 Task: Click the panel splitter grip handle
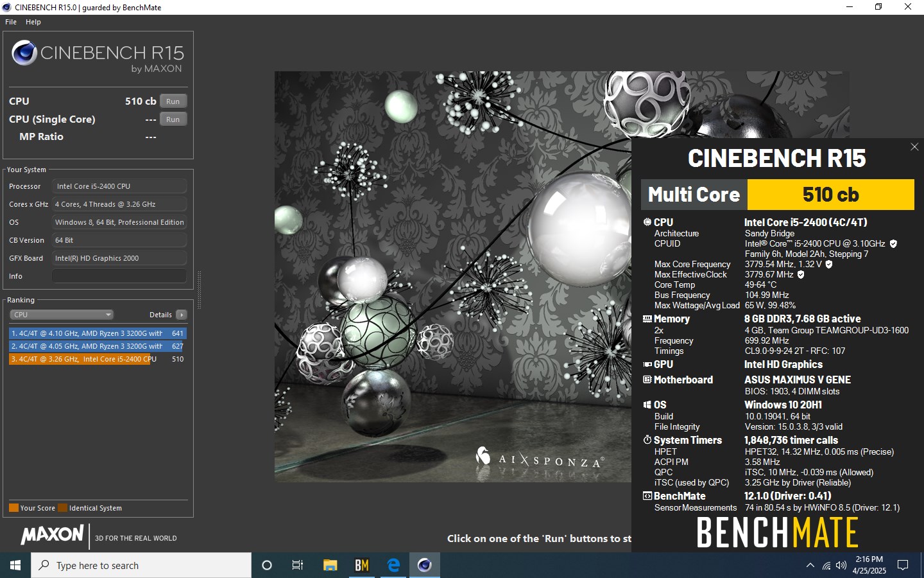pos(199,290)
